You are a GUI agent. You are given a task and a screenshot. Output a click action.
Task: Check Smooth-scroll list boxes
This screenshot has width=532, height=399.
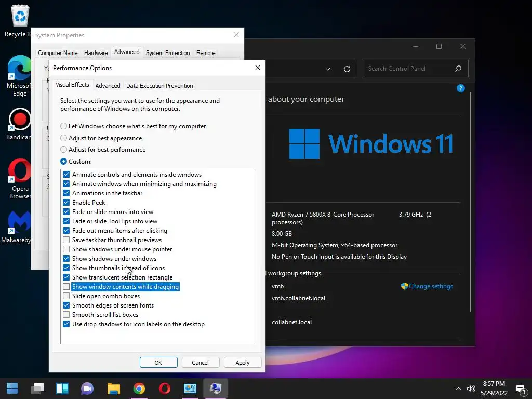66,315
